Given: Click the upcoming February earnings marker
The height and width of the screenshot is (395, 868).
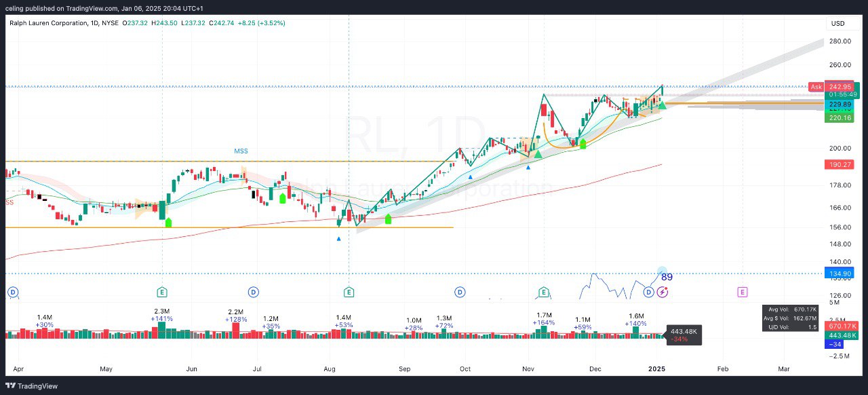Looking at the screenshot, I should coord(743,292).
